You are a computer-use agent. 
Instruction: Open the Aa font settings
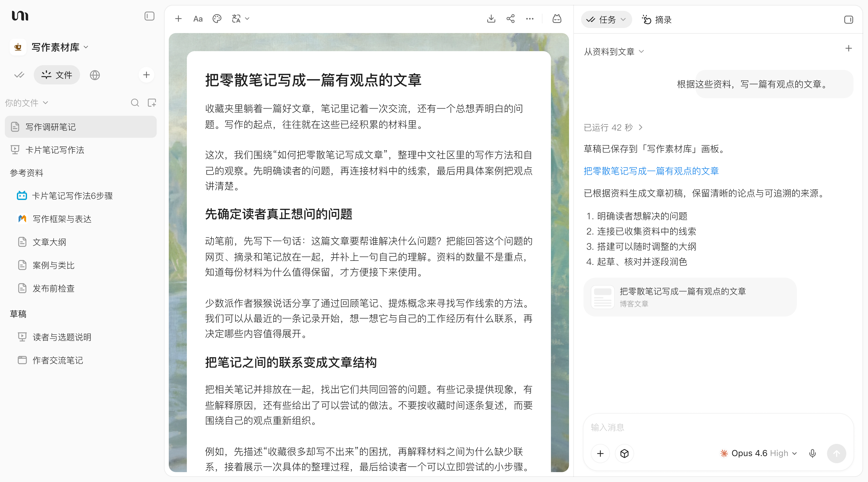198,19
